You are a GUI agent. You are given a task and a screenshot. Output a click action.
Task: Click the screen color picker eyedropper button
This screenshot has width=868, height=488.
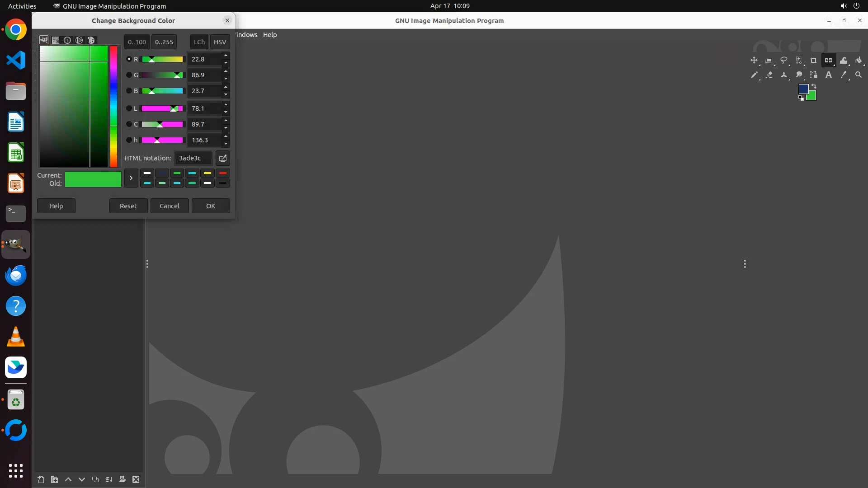click(x=223, y=158)
